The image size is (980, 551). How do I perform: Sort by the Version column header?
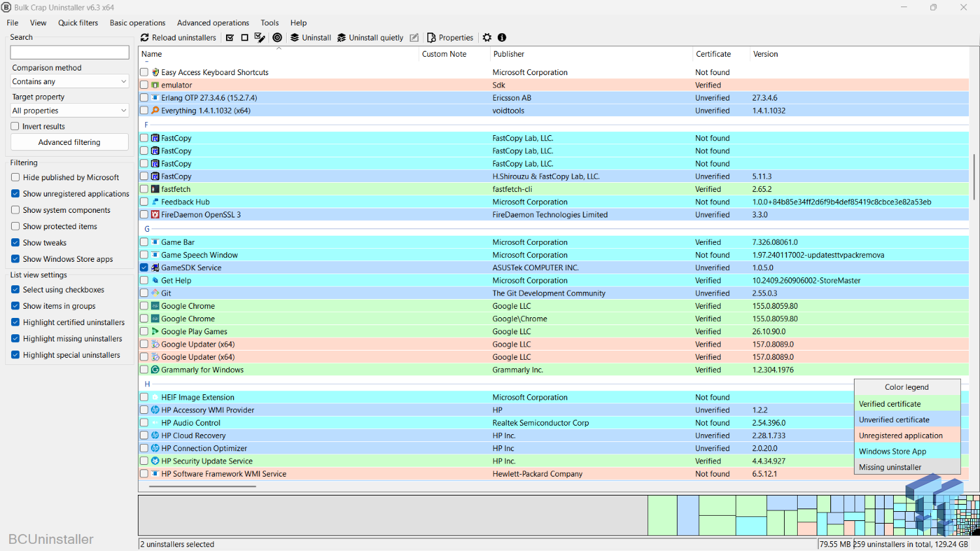[859, 54]
